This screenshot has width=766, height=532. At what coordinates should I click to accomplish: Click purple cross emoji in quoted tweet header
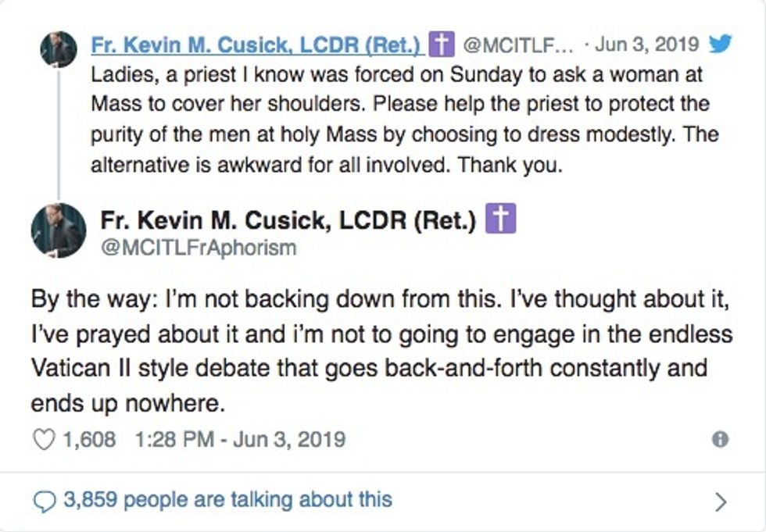pyautogui.click(x=443, y=45)
